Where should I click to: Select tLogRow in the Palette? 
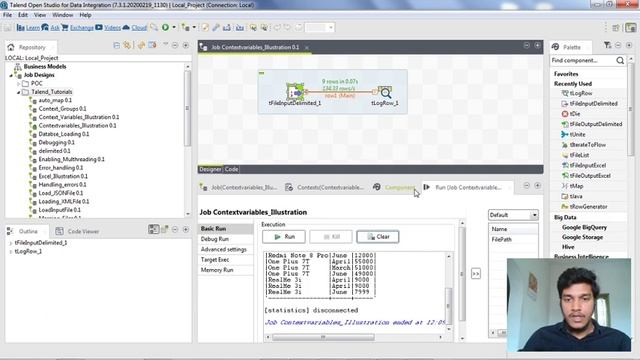tap(577, 93)
